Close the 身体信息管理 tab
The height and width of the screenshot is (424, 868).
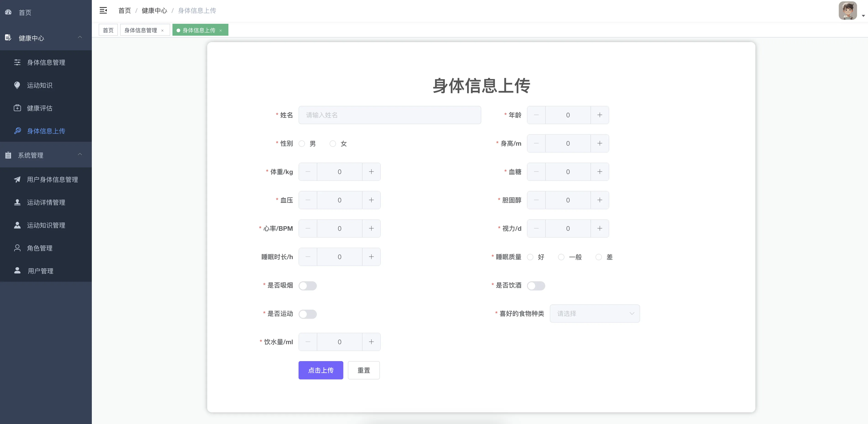pyautogui.click(x=162, y=30)
